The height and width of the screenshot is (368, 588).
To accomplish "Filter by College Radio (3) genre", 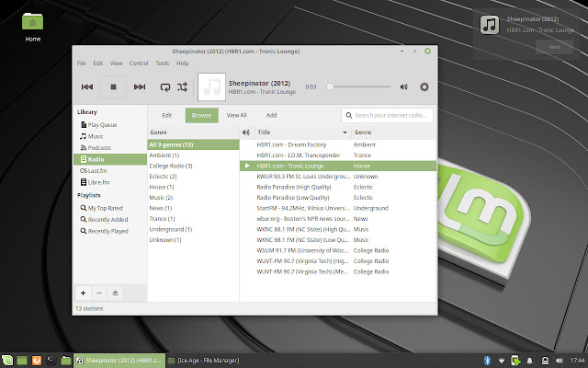I will tap(193, 166).
